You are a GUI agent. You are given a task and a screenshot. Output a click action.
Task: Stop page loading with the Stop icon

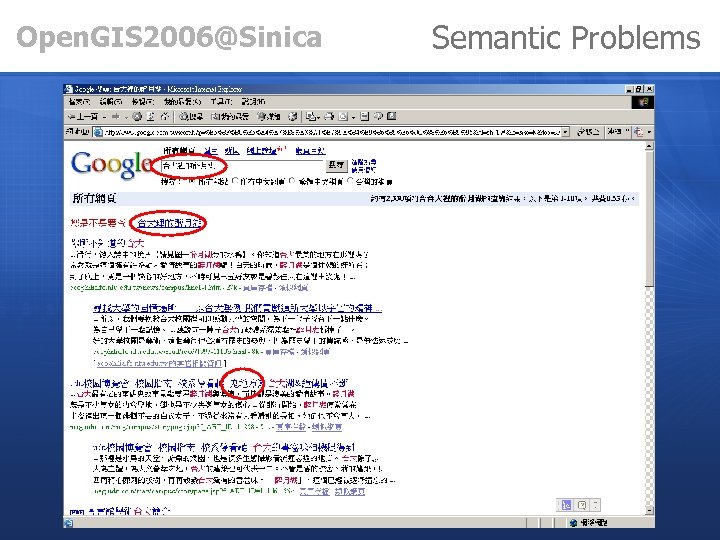point(137,117)
